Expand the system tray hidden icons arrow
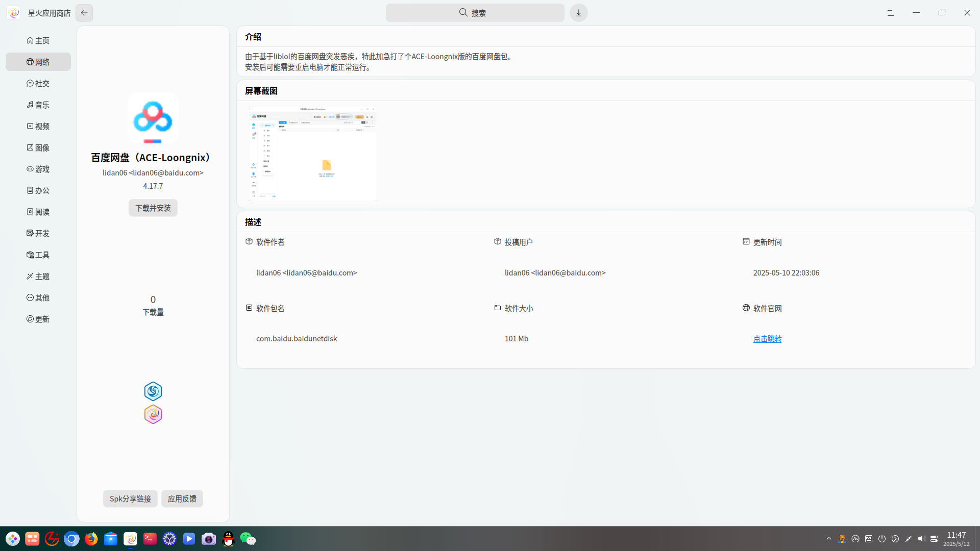The width and height of the screenshot is (980, 551). click(829, 539)
